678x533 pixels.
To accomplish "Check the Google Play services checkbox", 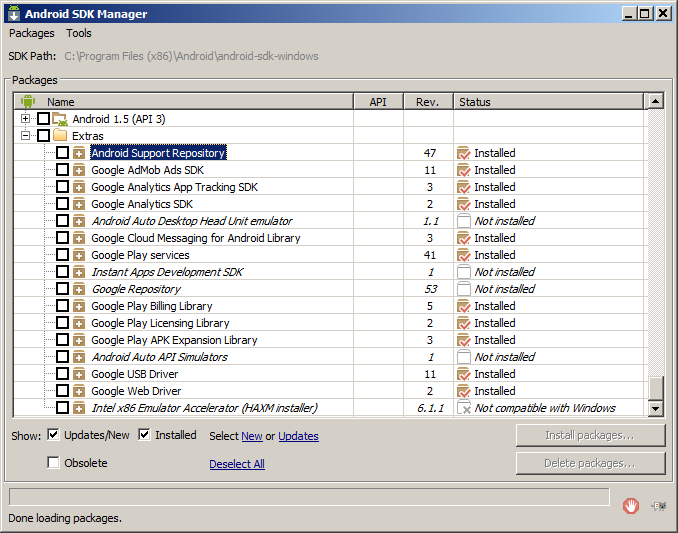I will tap(62, 255).
